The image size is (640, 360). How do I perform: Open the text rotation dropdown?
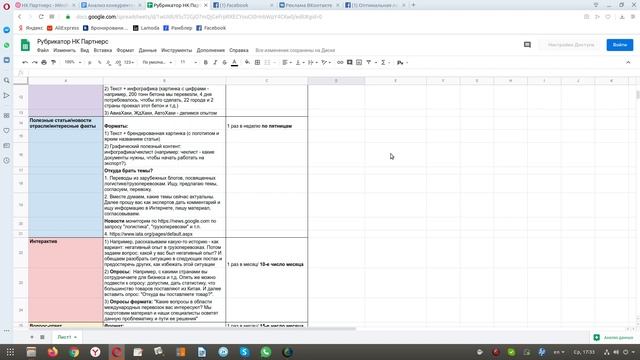pyautogui.click(x=326, y=62)
